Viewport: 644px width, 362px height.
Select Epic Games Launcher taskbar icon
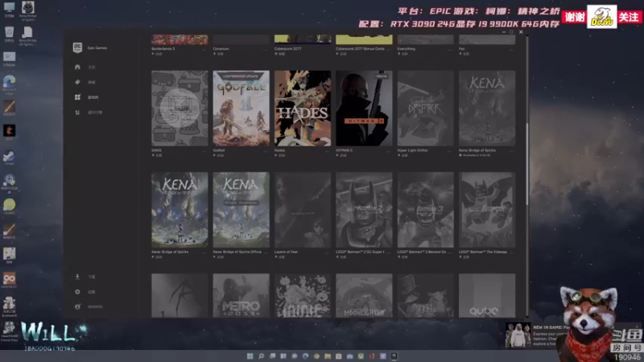pos(394,356)
